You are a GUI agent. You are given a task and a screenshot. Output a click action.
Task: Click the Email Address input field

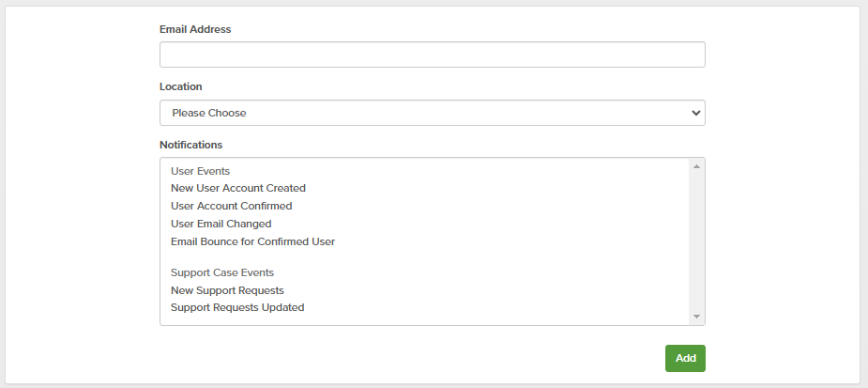pyautogui.click(x=432, y=54)
